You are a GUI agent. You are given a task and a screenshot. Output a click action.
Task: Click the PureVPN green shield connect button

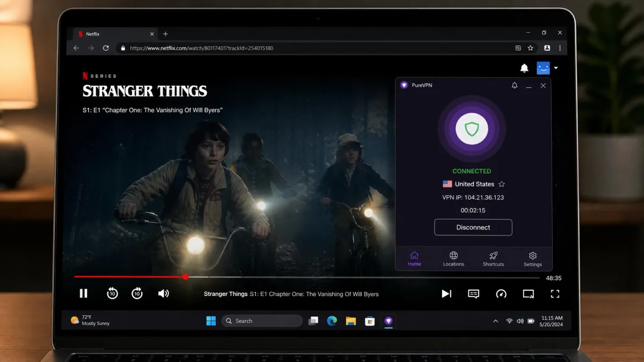pyautogui.click(x=472, y=129)
